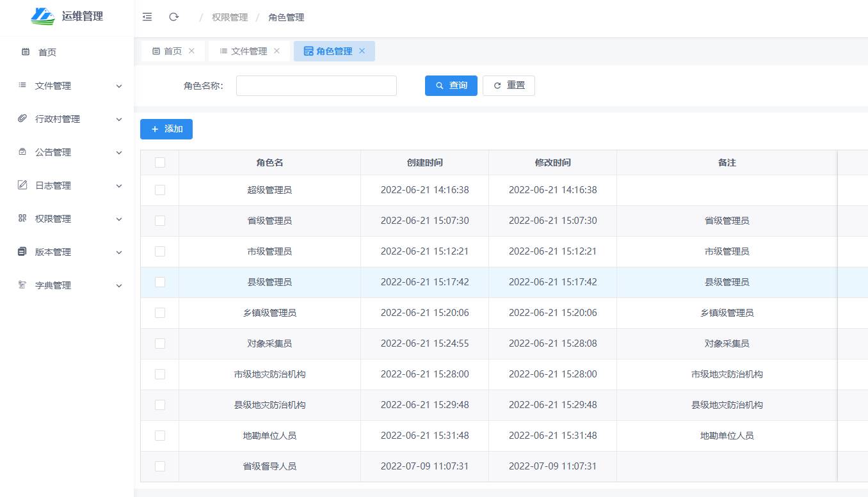Check the box for 超级管理员 row
868x497 pixels.
pos(160,190)
